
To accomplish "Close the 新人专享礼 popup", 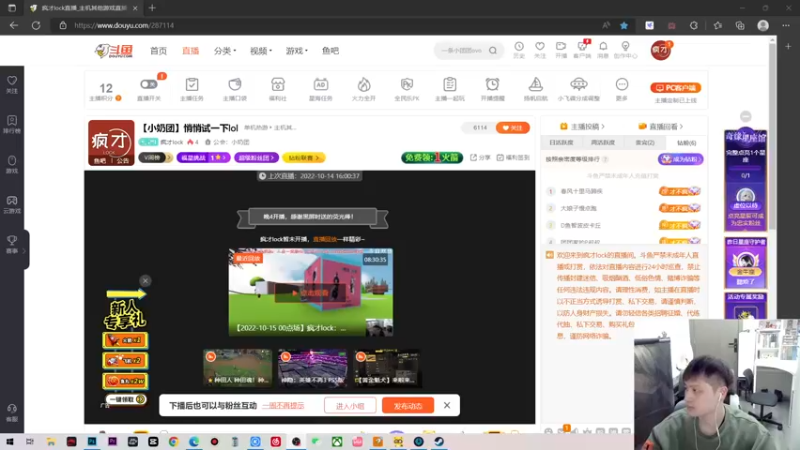I will click(x=145, y=281).
